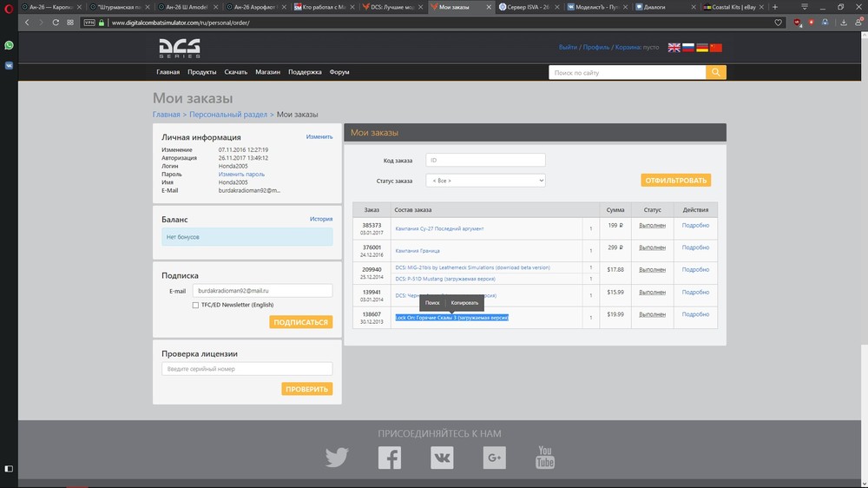This screenshot has width=868, height=488.
Task: Click the ПРОВЕРИТЬ license button
Action: [x=306, y=389]
